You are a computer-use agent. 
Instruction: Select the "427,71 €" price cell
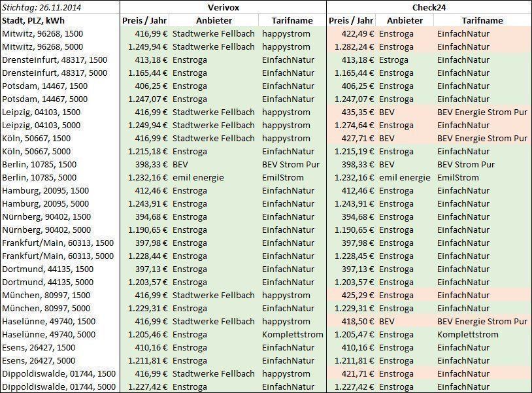(x=357, y=139)
